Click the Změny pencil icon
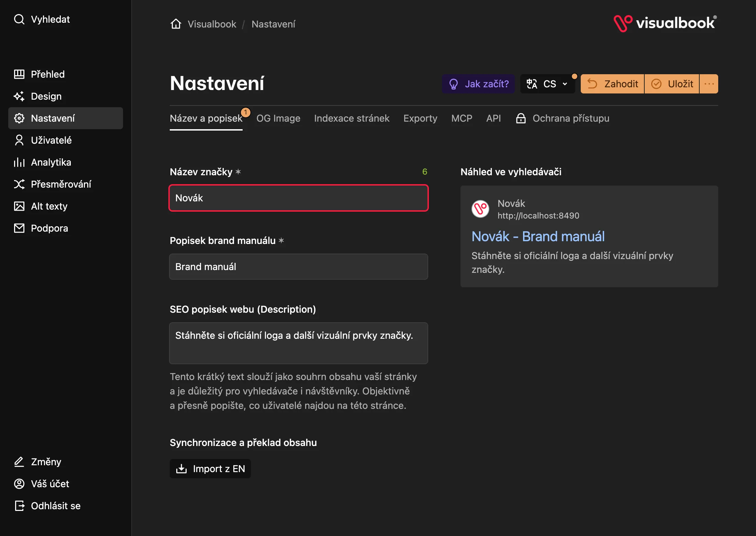 tap(19, 462)
